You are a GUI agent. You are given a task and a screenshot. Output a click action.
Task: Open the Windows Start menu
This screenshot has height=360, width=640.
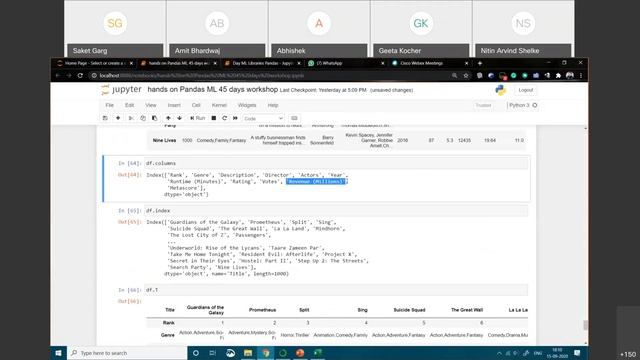click(x=58, y=353)
